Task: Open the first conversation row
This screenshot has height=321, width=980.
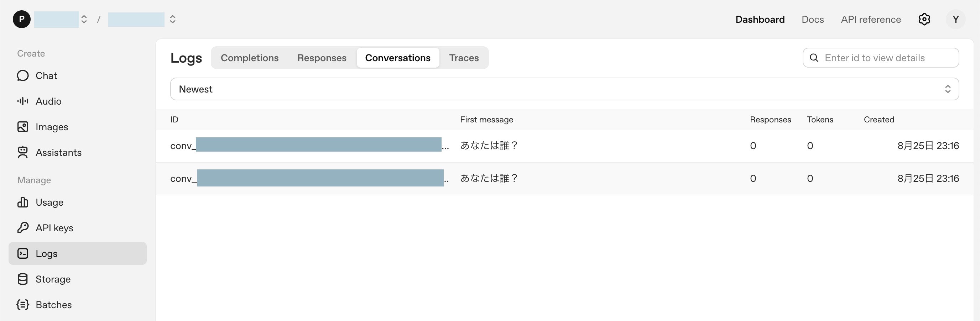Action: pyautogui.click(x=564, y=146)
